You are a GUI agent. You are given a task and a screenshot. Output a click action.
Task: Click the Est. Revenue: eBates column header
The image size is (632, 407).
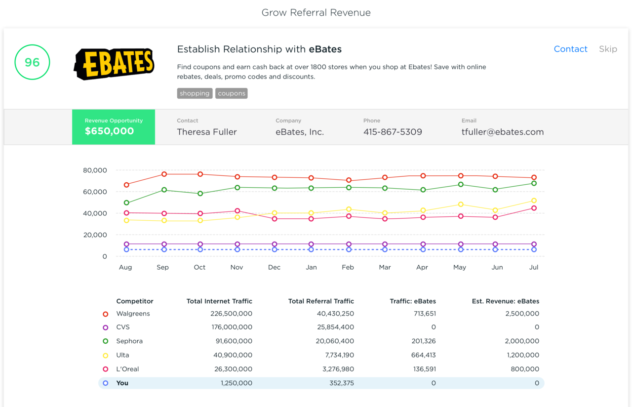[x=505, y=301]
